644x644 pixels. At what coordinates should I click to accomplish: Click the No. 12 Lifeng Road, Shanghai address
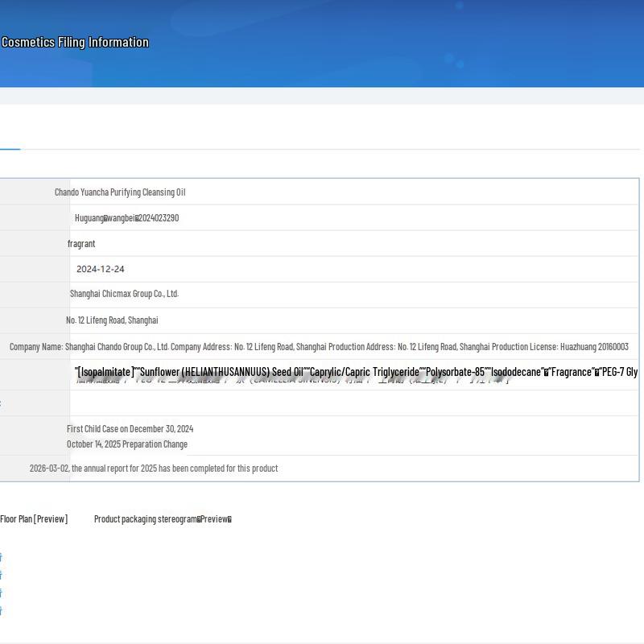(112, 320)
